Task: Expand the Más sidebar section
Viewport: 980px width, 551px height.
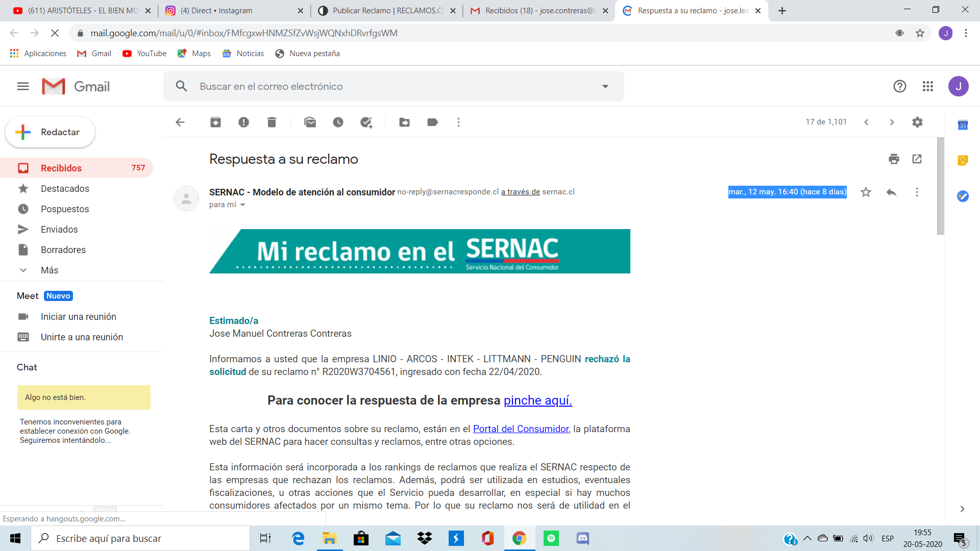Action: [50, 270]
